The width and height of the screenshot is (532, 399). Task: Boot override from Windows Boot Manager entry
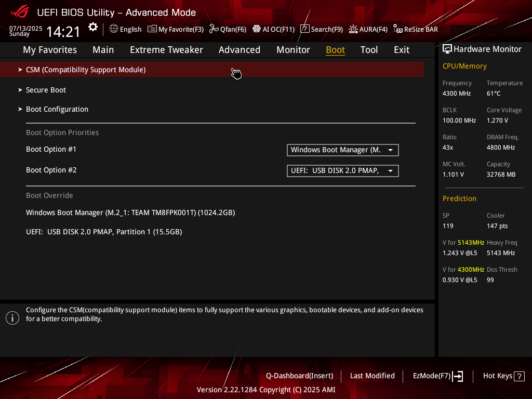click(130, 212)
